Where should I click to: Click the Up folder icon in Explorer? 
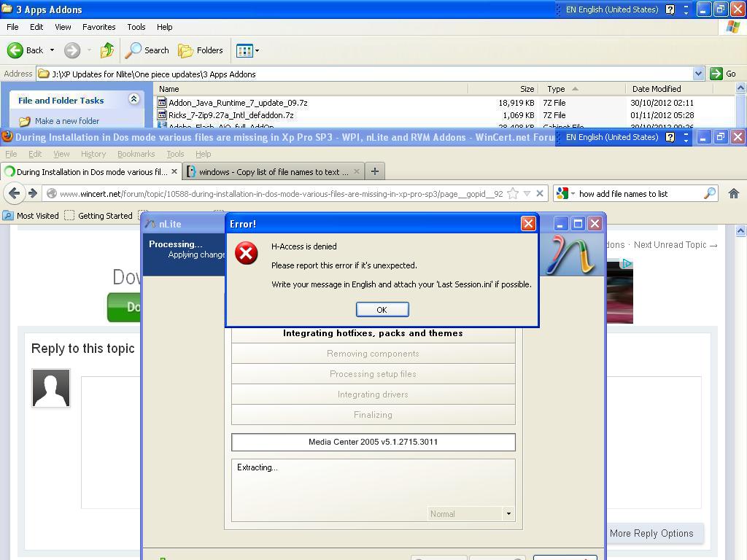tap(107, 50)
